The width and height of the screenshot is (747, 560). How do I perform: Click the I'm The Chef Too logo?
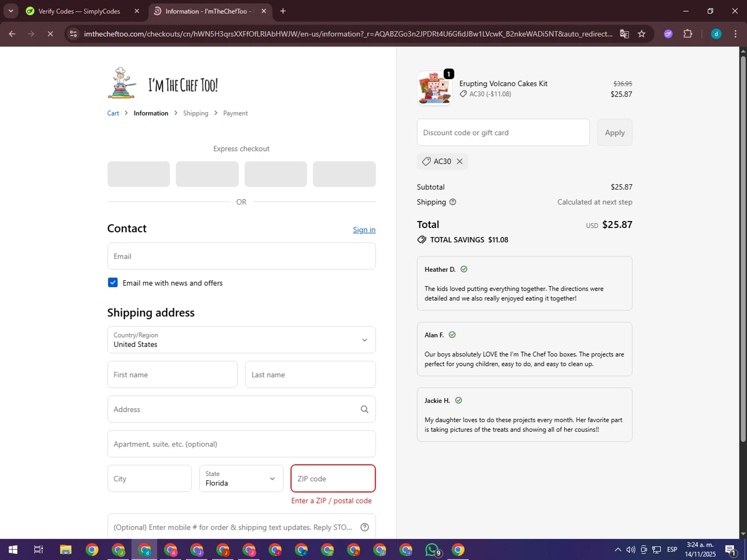click(x=163, y=84)
